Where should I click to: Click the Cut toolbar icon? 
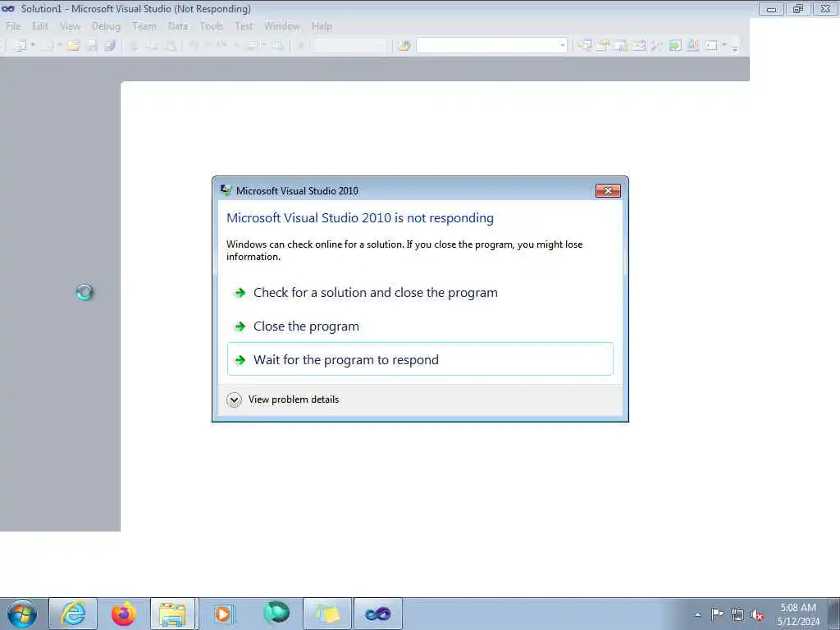tap(134, 46)
